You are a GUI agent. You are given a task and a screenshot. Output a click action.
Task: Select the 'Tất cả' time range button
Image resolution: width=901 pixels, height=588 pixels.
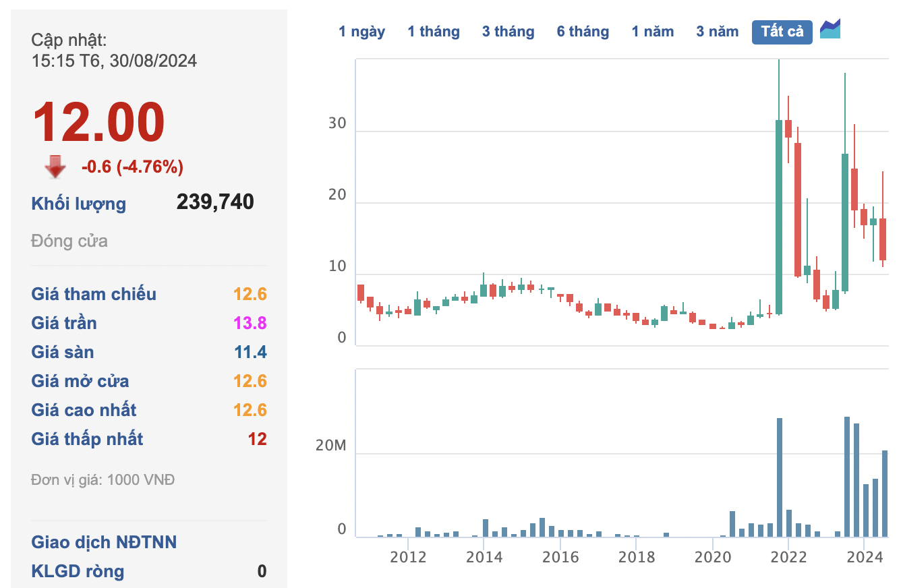782,32
